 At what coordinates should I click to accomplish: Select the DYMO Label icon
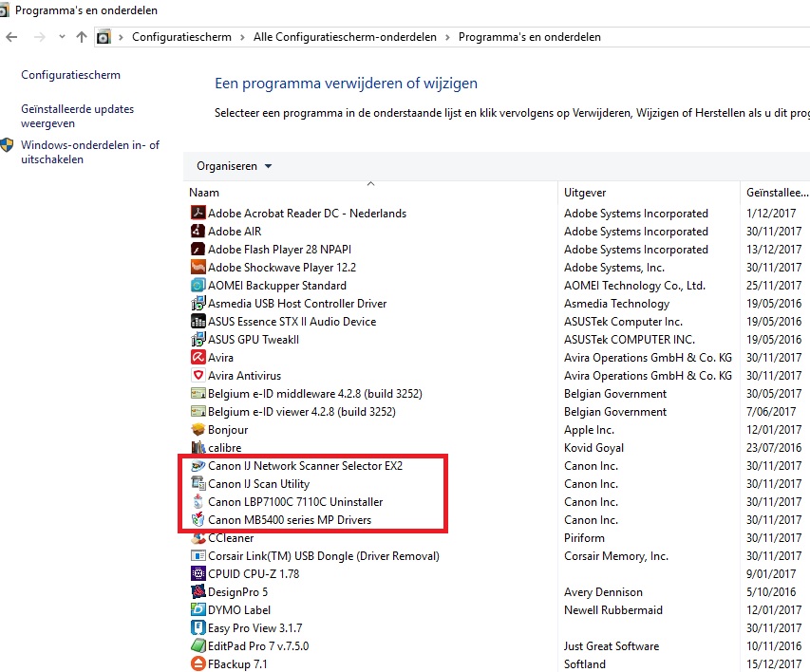click(x=198, y=610)
